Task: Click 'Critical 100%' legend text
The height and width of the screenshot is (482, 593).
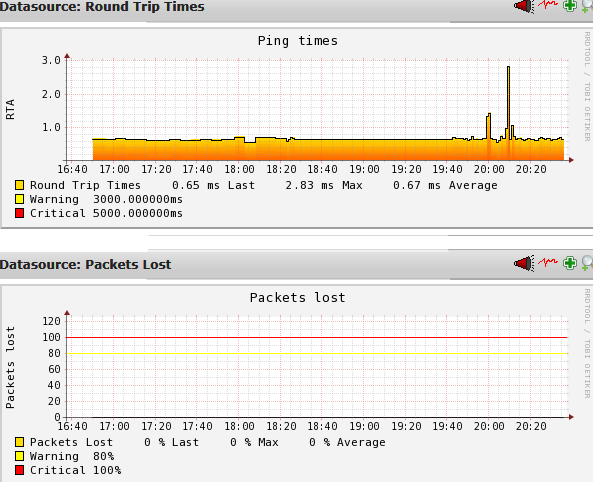Action: point(76,470)
